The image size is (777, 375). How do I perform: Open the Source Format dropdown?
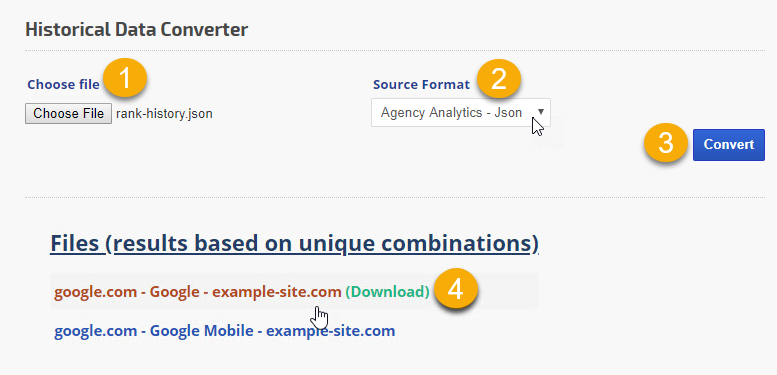[x=460, y=112]
